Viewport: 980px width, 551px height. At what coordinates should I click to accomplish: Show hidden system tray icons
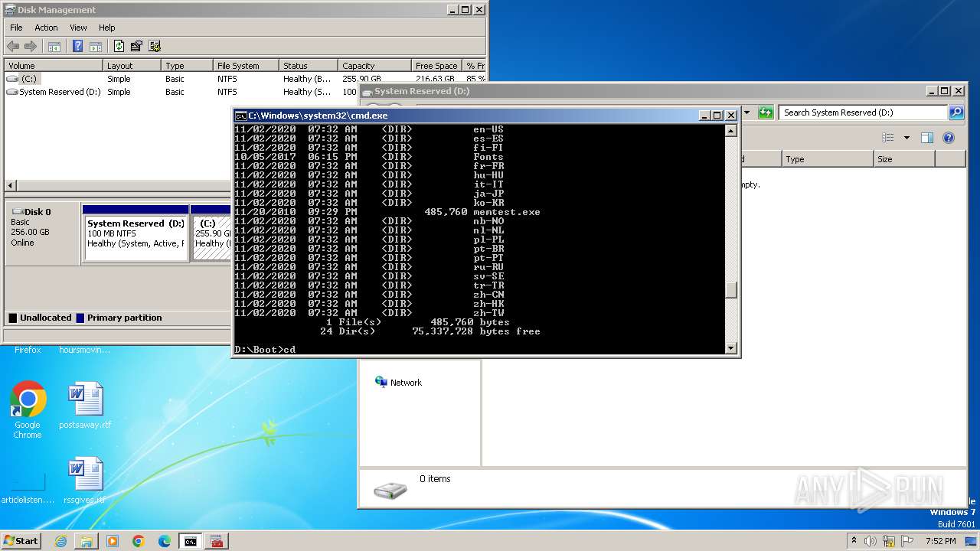point(854,541)
